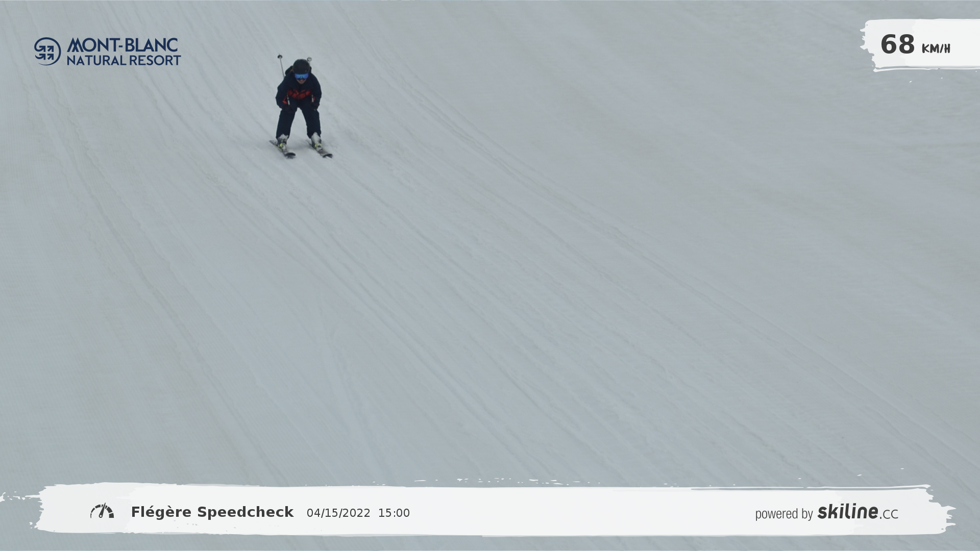Click the skier's black helmet
This screenshot has width=980, height=551.
302,66
